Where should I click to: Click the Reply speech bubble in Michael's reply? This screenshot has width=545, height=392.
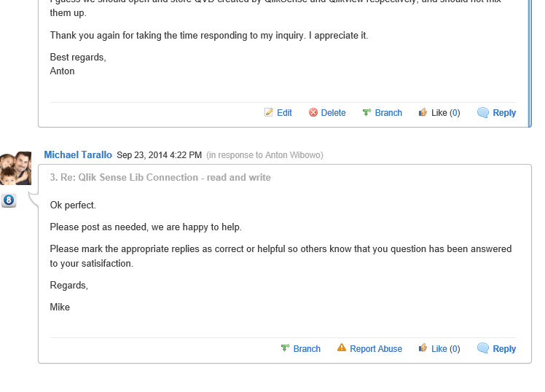[x=482, y=349]
